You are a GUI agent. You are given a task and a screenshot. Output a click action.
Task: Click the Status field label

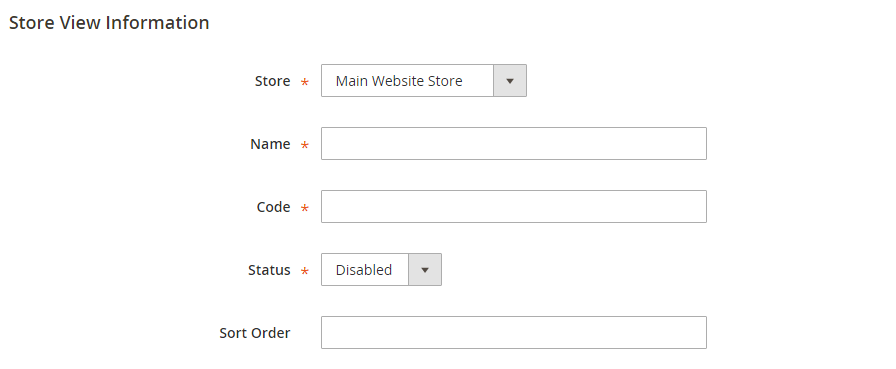pos(269,270)
